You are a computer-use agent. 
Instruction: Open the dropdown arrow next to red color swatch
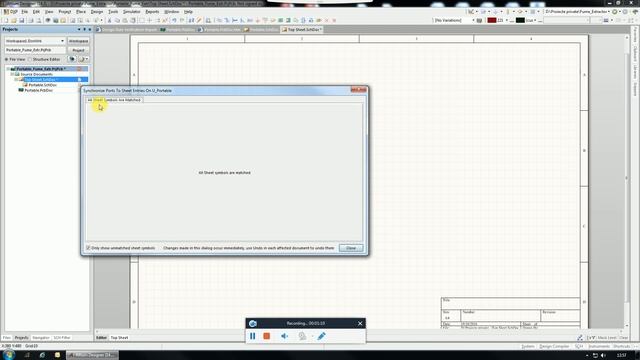(507, 20)
